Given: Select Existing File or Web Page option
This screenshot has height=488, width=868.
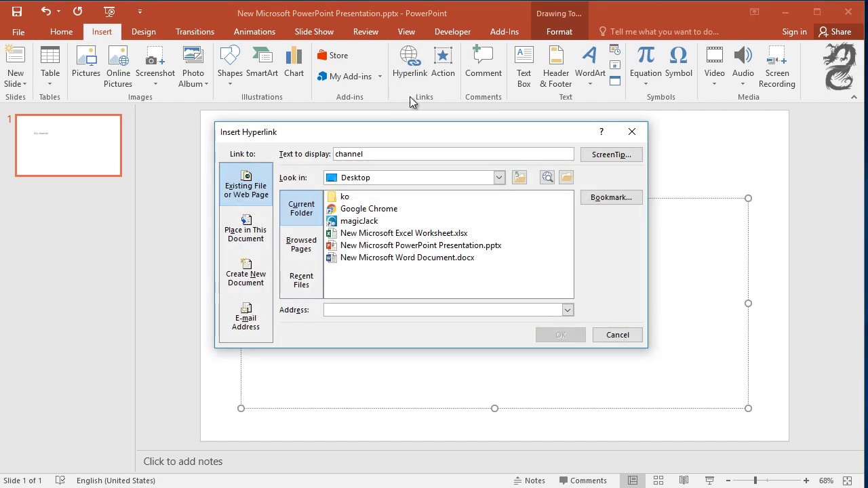Looking at the screenshot, I should click(246, 184).
